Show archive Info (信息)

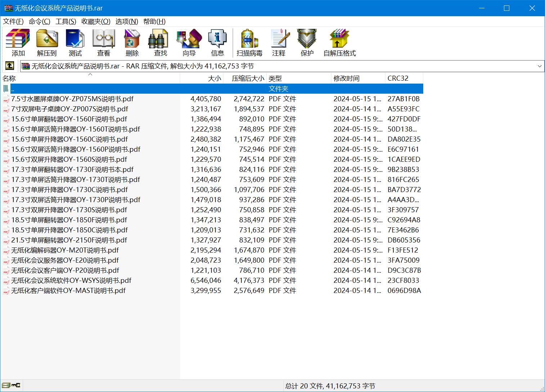pos(218,43)
